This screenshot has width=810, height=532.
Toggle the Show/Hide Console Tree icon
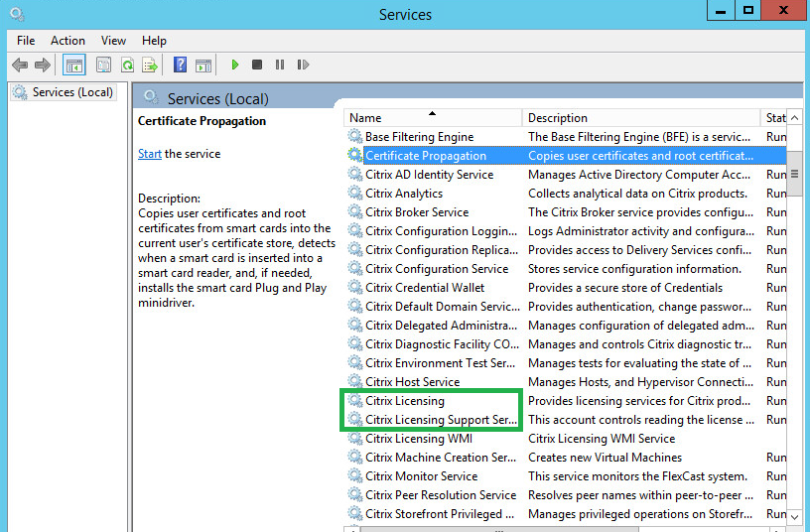73,66
